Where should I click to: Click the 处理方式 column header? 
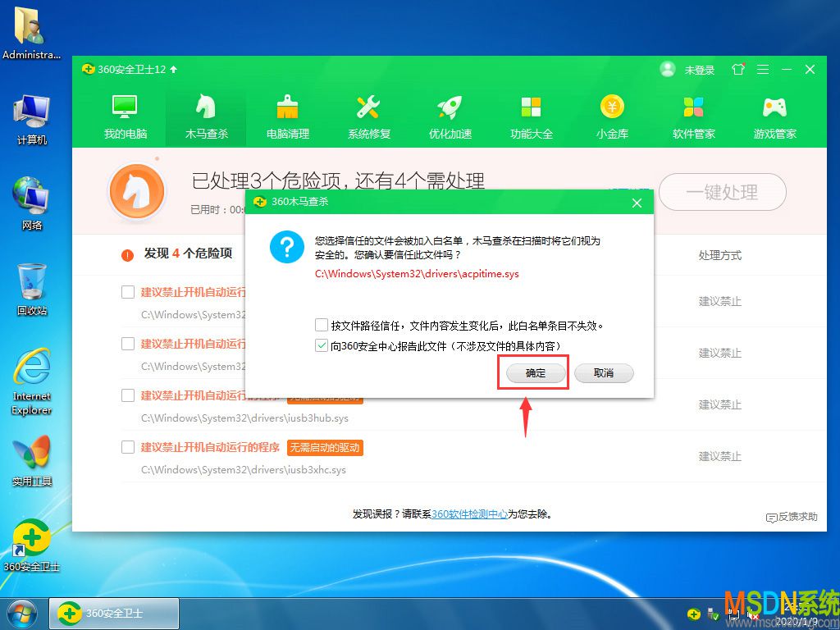coord(719,256)
